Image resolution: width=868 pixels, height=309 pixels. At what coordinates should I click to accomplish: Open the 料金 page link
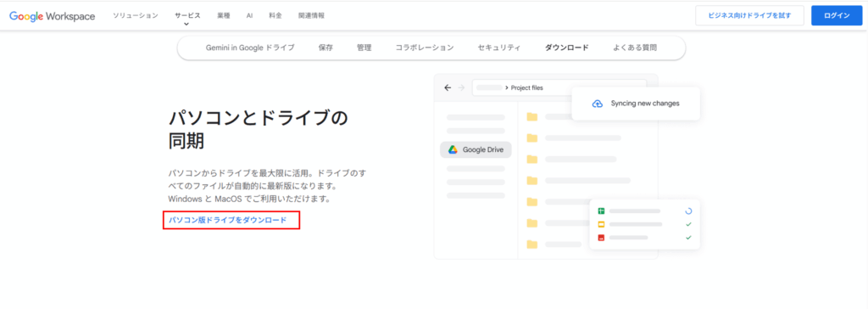tap(275, 15)
